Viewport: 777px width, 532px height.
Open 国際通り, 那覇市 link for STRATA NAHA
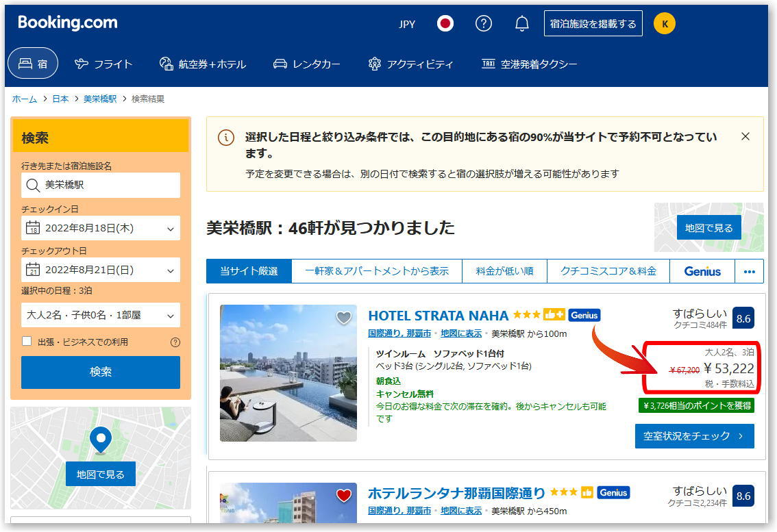399,333
